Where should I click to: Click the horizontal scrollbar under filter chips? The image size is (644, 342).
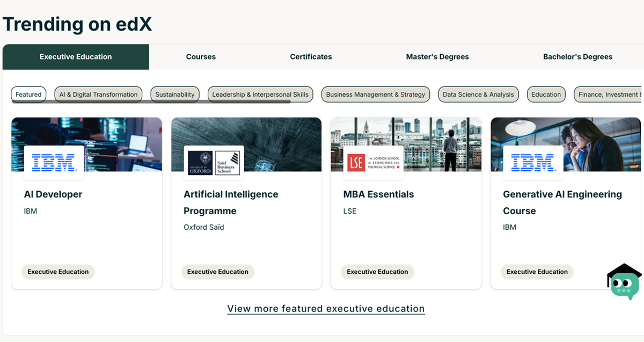coord(173,101)
